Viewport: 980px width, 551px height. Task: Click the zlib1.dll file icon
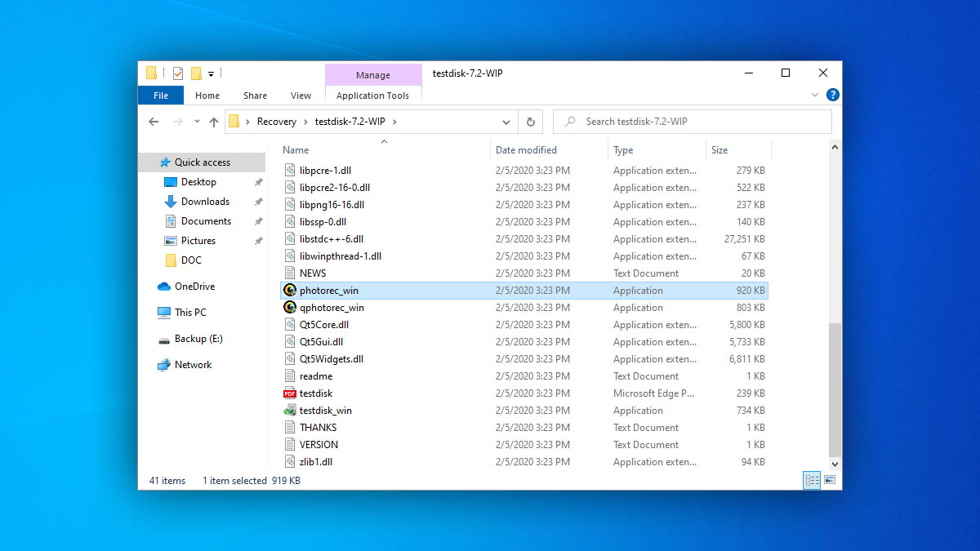[x=290, y=462]
